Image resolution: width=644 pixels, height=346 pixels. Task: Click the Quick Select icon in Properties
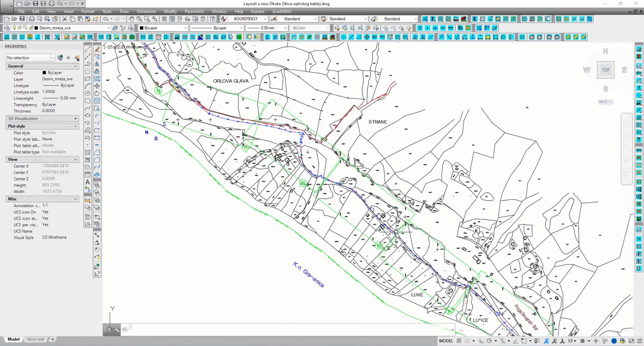(x=77, y=58)
